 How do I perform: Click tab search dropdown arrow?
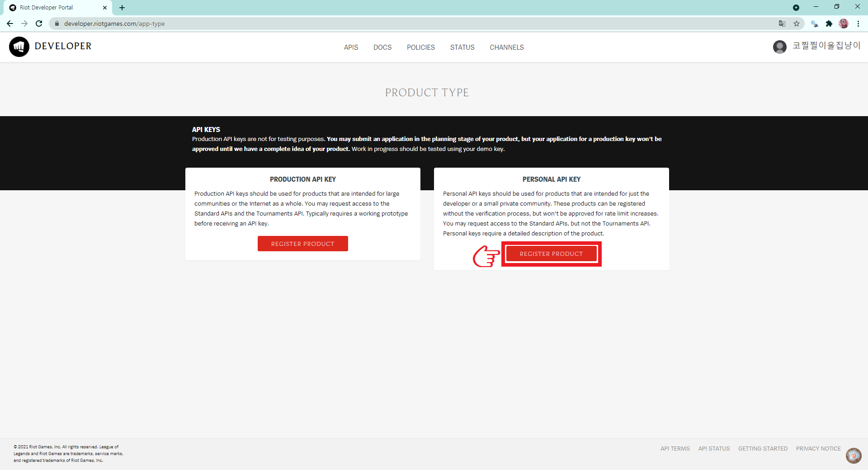pos(796,8)
